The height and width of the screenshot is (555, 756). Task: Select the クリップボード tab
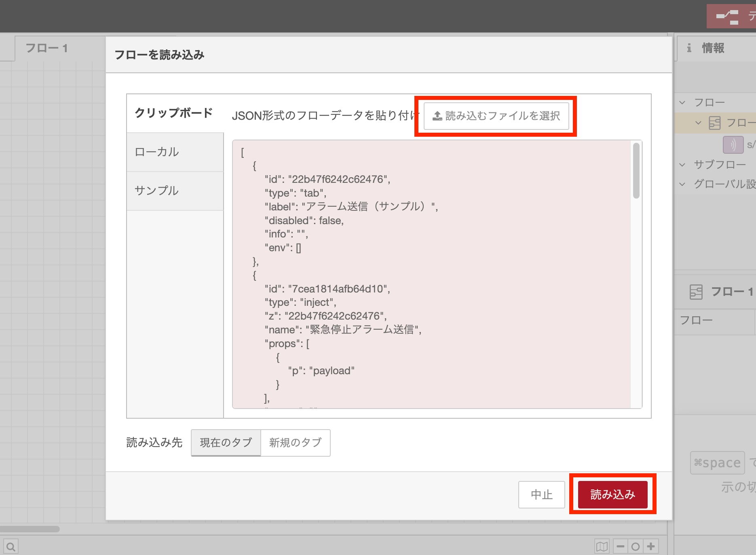tap(175, 113)
